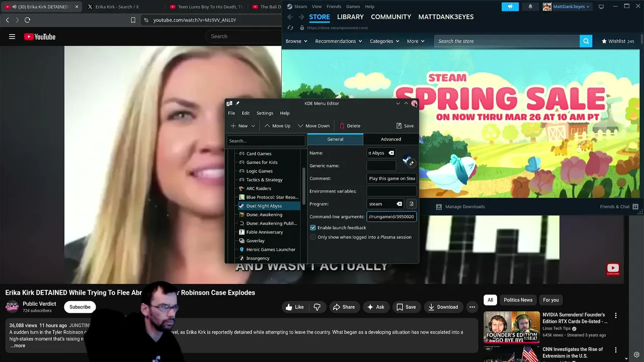Toggle Enable launch feedback checkbox

[x=313, y=228]
